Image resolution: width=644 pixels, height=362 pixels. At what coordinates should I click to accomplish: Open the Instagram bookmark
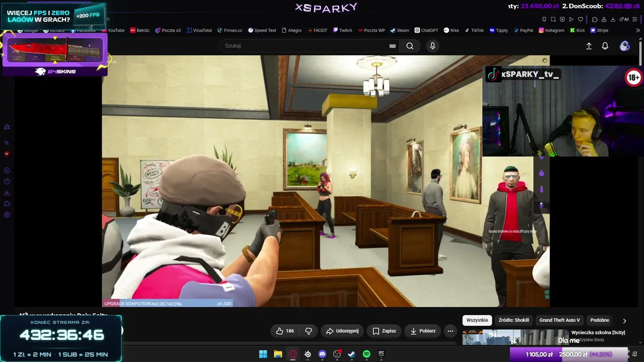tap(551, 30)
